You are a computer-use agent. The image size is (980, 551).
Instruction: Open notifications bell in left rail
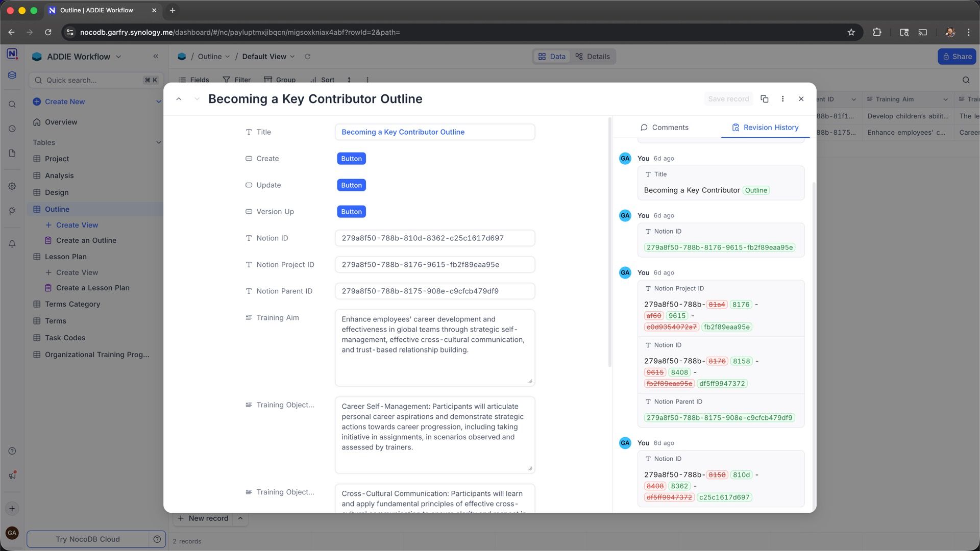pyautogui.click(x=12, y=244)
